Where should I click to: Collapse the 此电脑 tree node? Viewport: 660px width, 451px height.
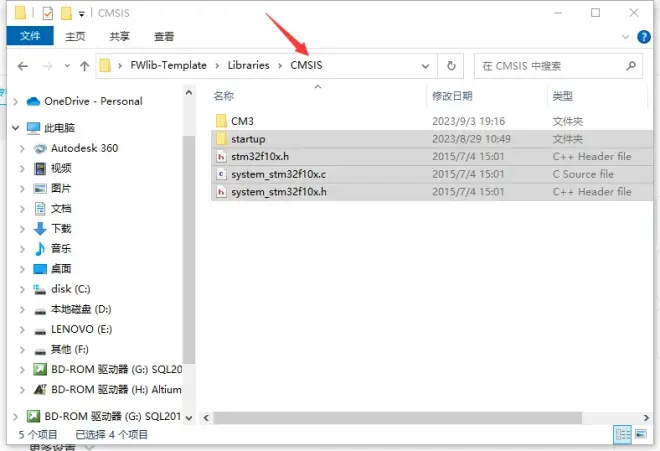16,128
